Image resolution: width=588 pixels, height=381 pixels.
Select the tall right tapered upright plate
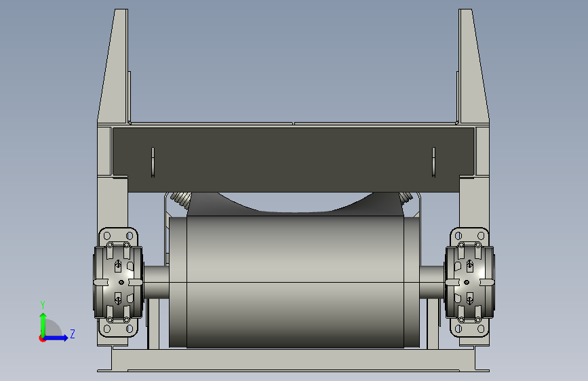[x=473, y=66]
